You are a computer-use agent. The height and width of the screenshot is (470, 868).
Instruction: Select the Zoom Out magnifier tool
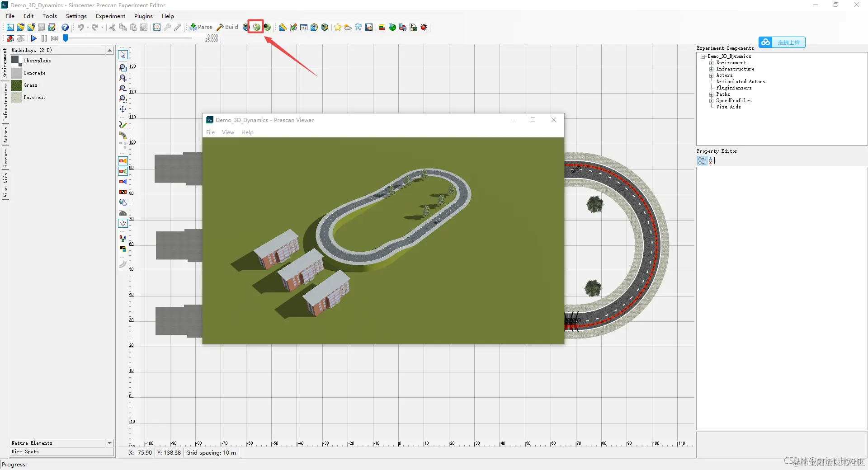pos(123,88)
